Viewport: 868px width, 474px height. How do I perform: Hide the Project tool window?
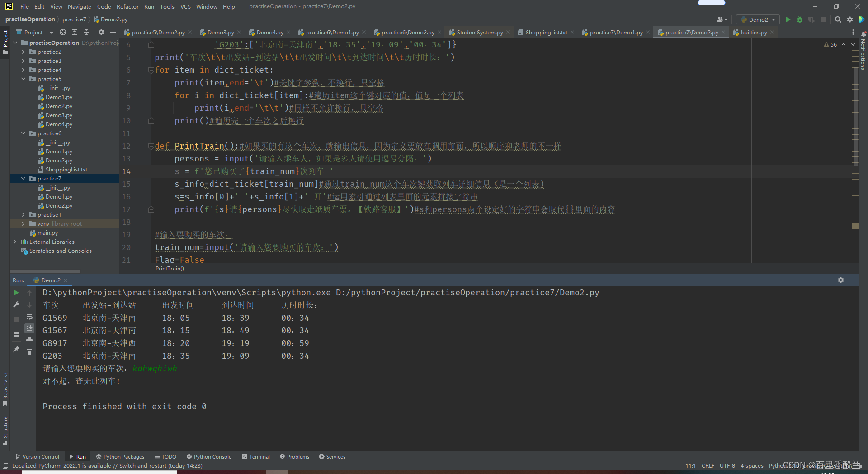[113, 32]
